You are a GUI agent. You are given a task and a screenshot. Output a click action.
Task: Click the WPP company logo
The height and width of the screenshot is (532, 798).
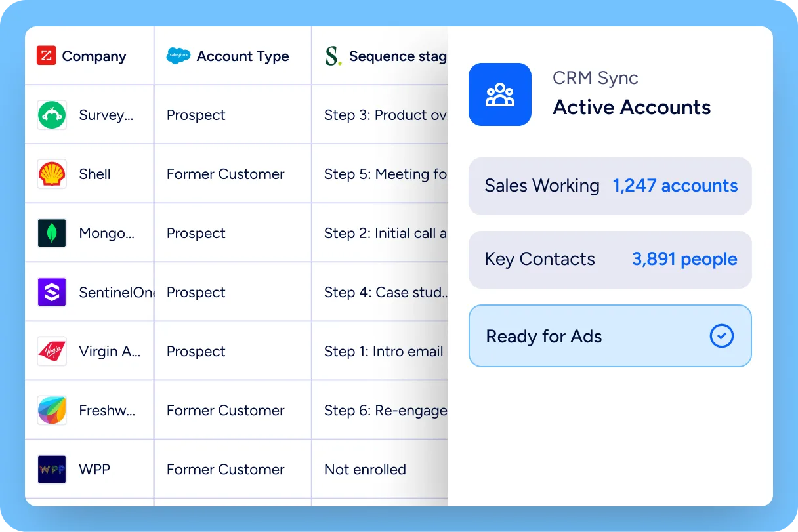click(x=52, y=469)
